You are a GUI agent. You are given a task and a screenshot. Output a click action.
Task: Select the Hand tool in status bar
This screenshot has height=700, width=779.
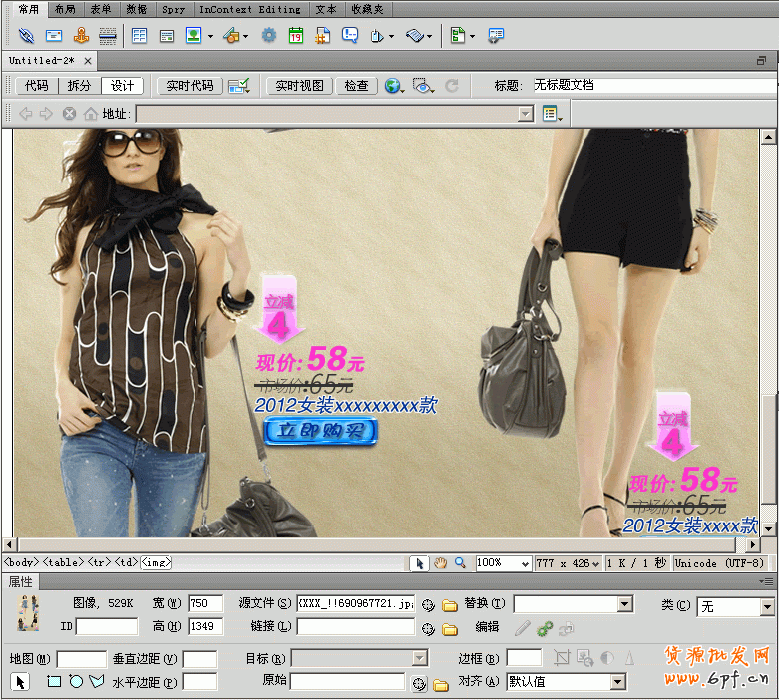440,563
